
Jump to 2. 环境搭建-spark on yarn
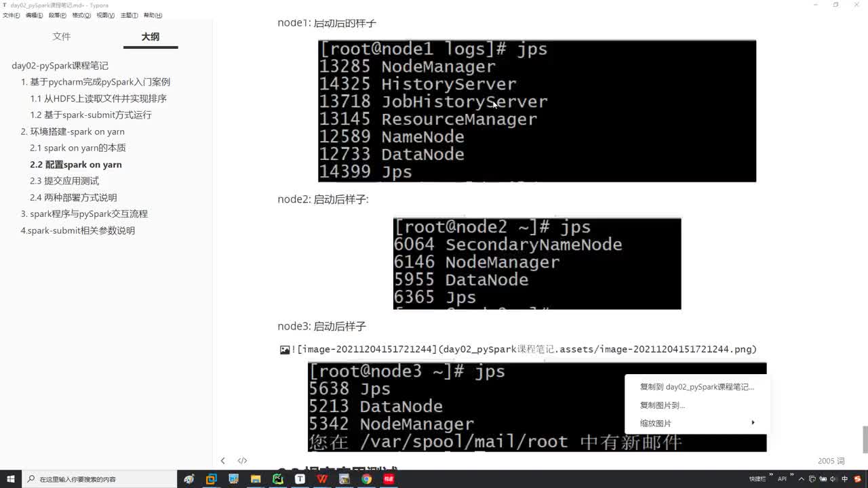(73, 131)
